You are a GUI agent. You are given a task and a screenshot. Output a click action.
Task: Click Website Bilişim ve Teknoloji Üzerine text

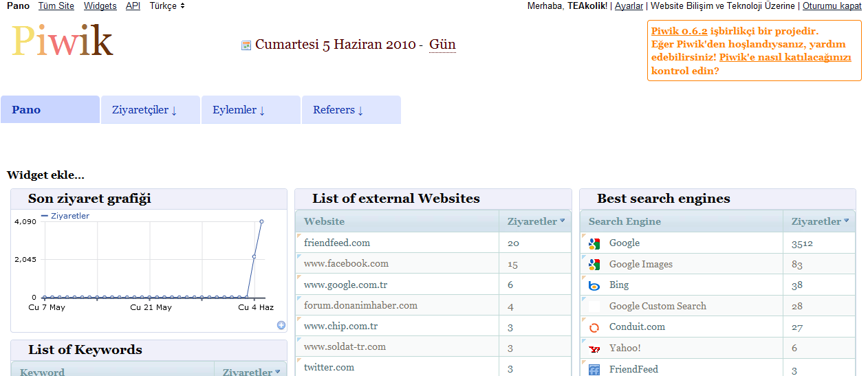723,6
